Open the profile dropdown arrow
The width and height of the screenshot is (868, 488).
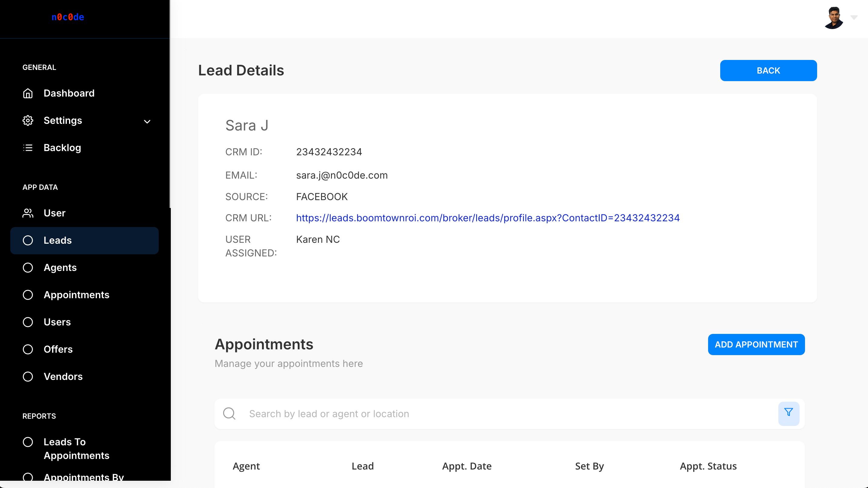coord(854,17)
